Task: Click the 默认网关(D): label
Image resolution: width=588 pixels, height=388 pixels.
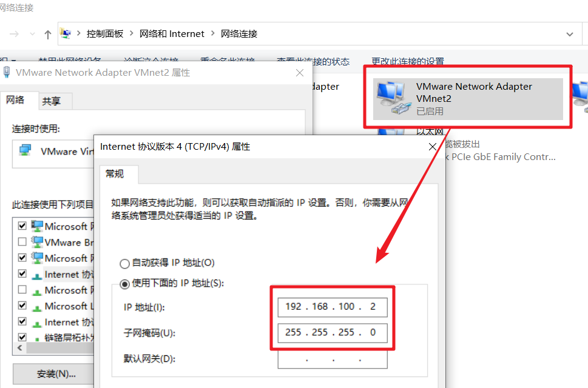Action: (149, 359)
